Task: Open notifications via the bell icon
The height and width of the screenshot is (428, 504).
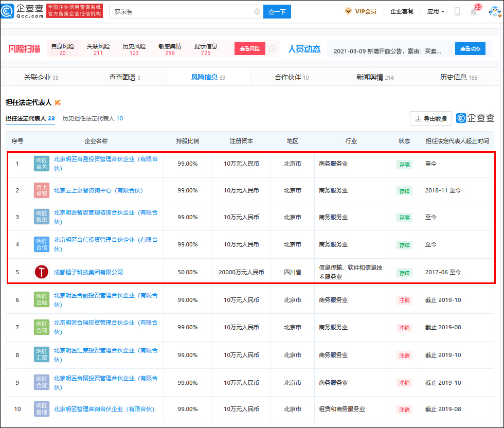Action: click(473, 12)
